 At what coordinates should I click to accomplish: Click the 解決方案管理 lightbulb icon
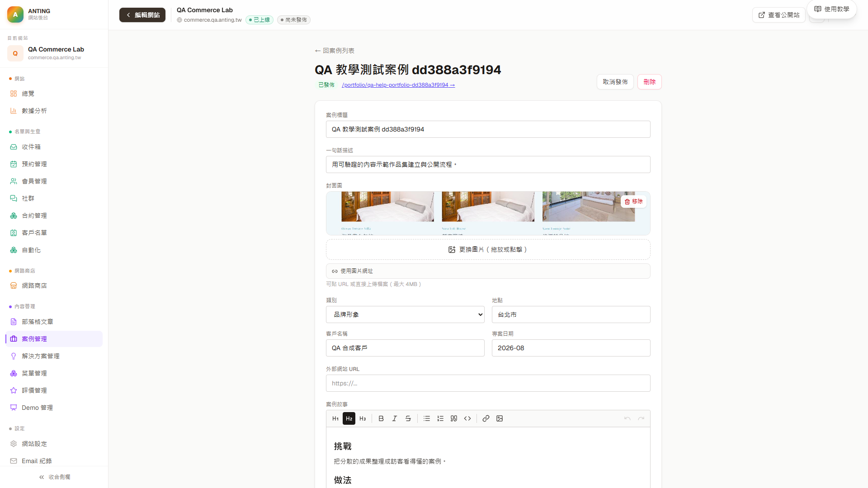pos(14,356)
